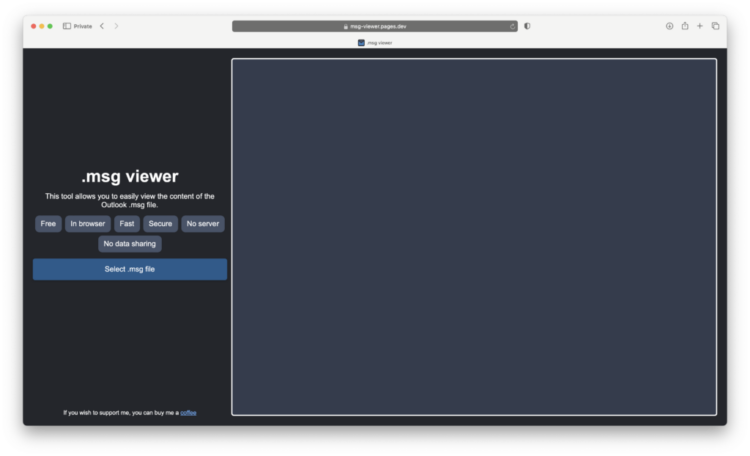Select the .msg viewer tab

click(375, 42)
